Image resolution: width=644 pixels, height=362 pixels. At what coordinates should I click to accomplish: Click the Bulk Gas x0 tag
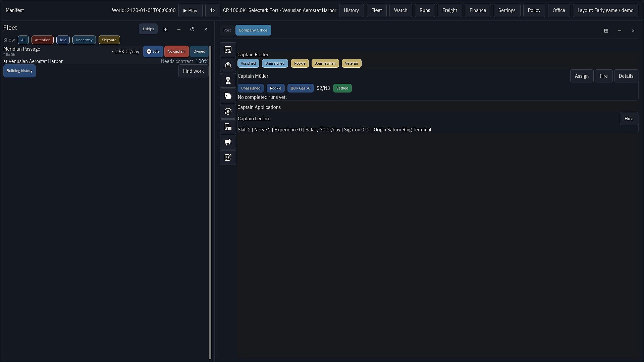click(x=301, y=88)
